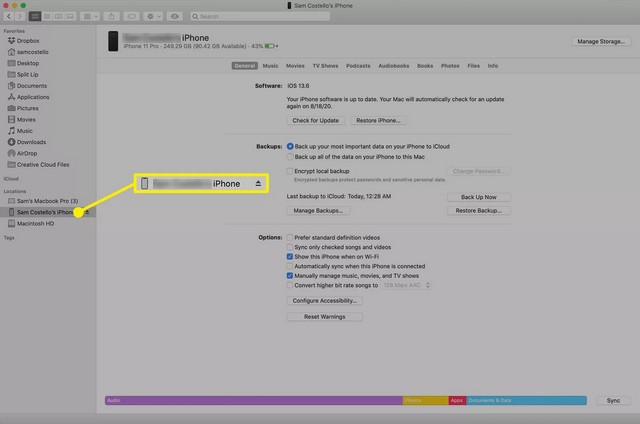Click the Back Up Now button
Screen dimensions: 640x424
pos(478,197)
